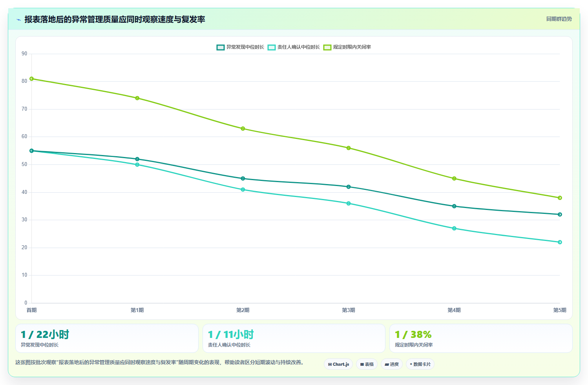Toggle the 责任人确认中位时长 legend series

294,47
